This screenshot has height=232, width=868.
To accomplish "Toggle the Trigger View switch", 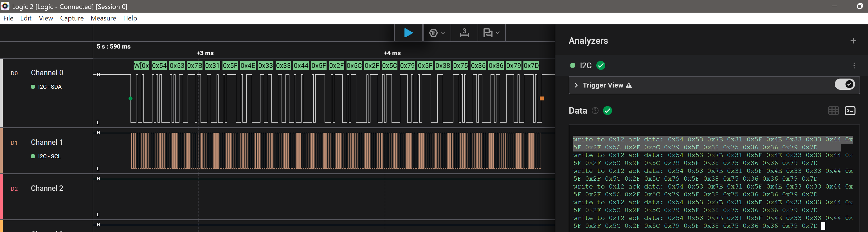I will (844, 84).
